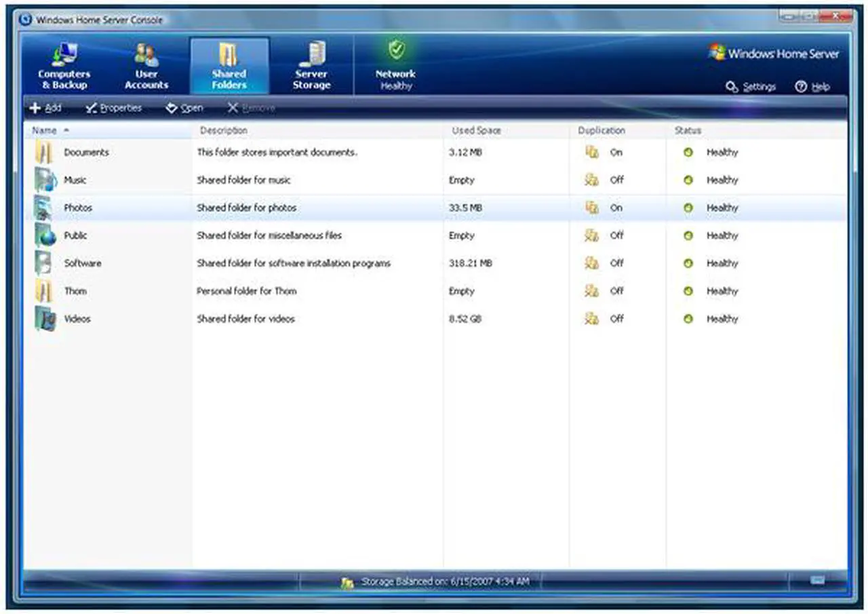Click the Music healthy status icon
Viewport: 868px width, 614px height.
tap(688, 180)
